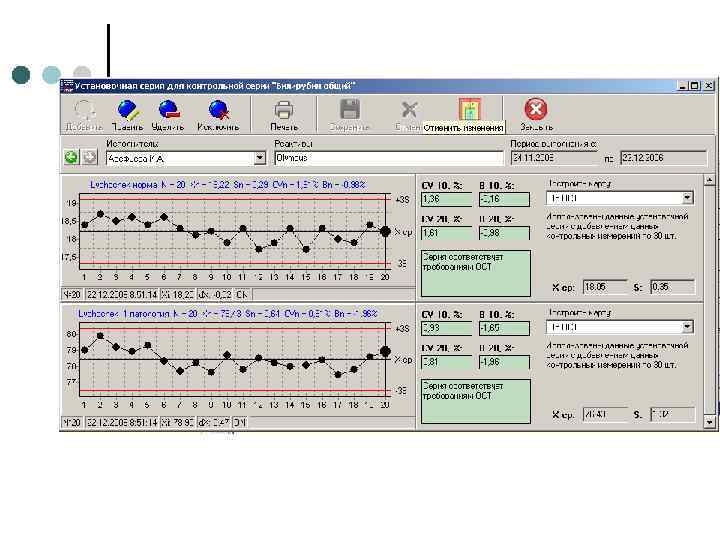Screen dimensions: 720x540
Task: Click the lower chart status date 22.12 8:51:14
Action: (x=122, y=422)
